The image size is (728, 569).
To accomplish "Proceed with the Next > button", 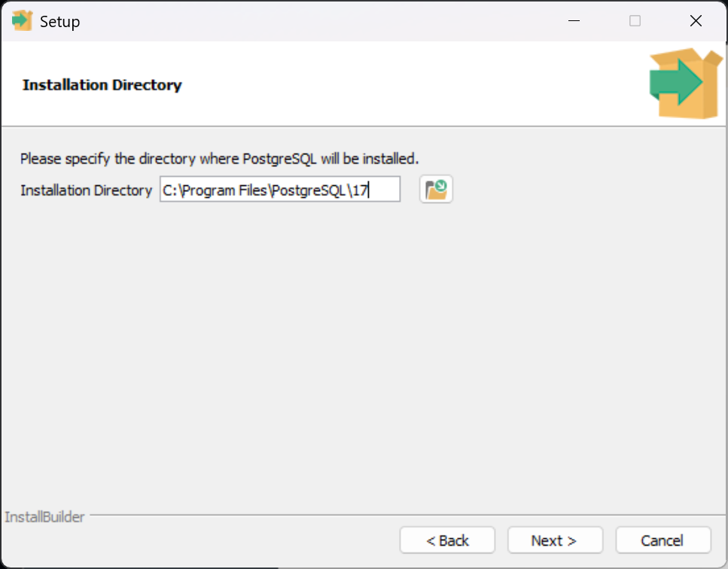I will [555, 540].
